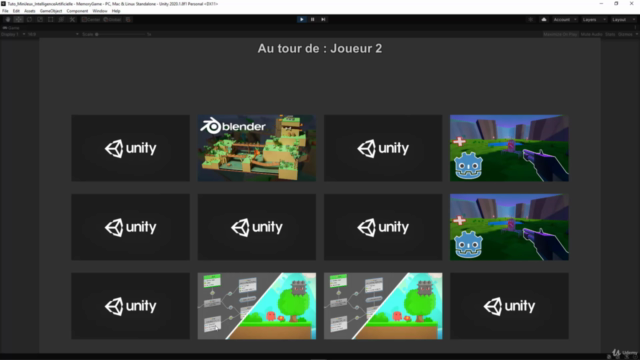Open the Layout dropdown

623,20
